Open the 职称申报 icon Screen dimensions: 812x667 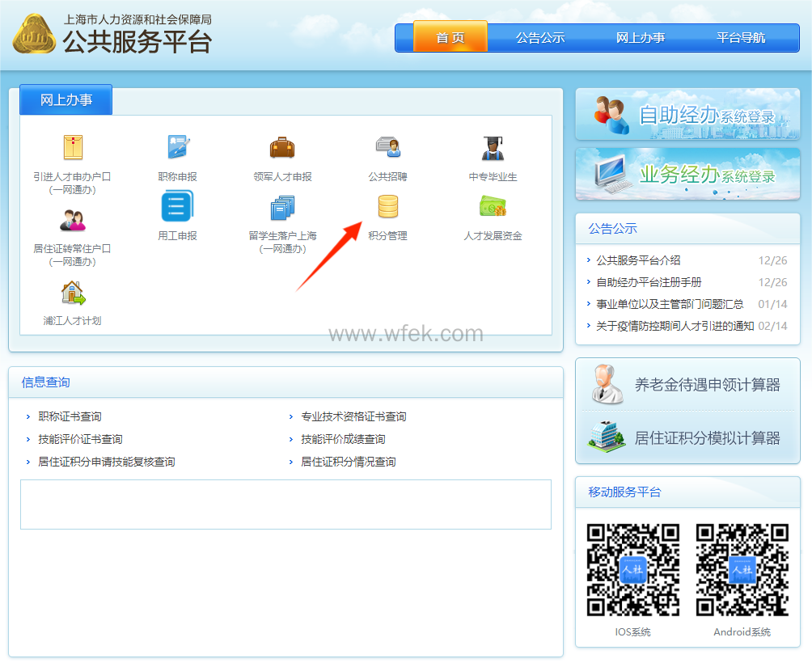point(177,148)
